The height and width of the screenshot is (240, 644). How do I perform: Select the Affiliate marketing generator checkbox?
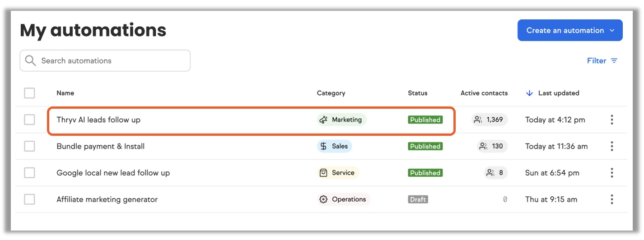(29, 199)
